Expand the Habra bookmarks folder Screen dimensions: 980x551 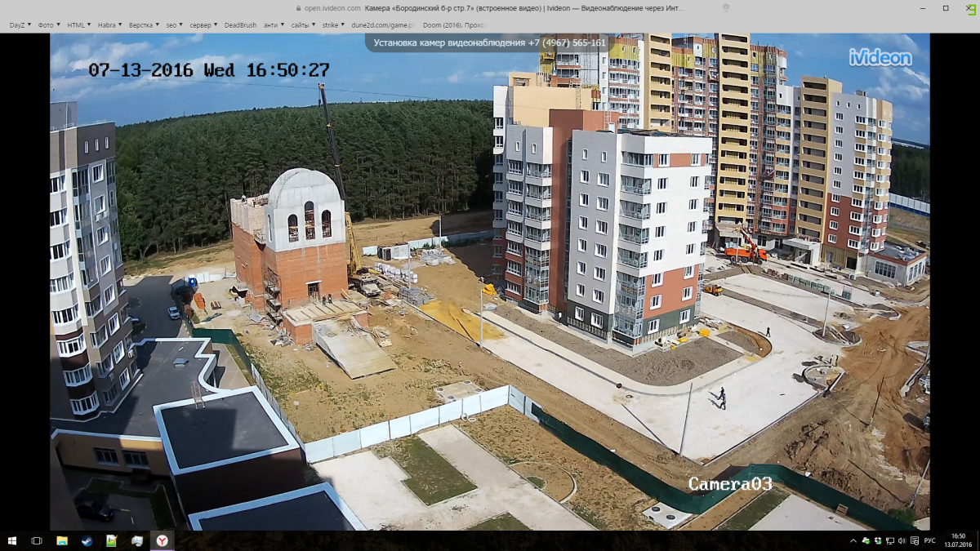(x=110, y=25)
